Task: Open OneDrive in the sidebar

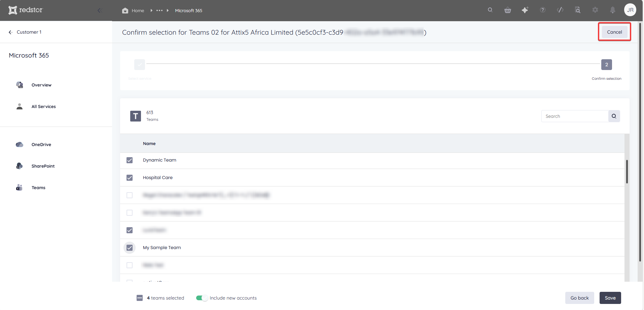Action: click(41, 144)
